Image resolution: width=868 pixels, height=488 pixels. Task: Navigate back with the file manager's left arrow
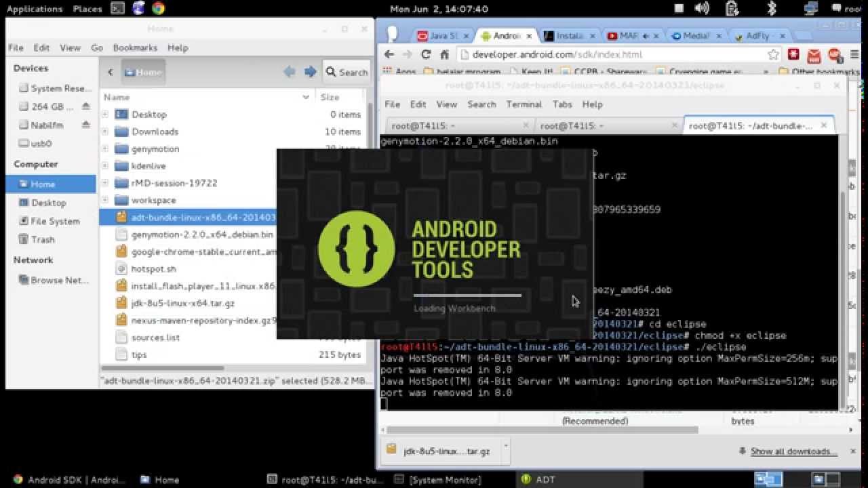[x=290, y=72]
